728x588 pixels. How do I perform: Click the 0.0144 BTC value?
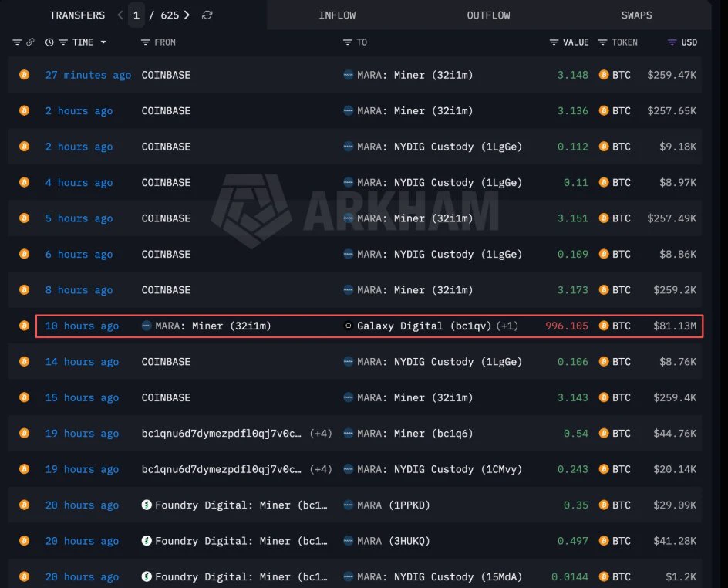click(x=570, y=577)
